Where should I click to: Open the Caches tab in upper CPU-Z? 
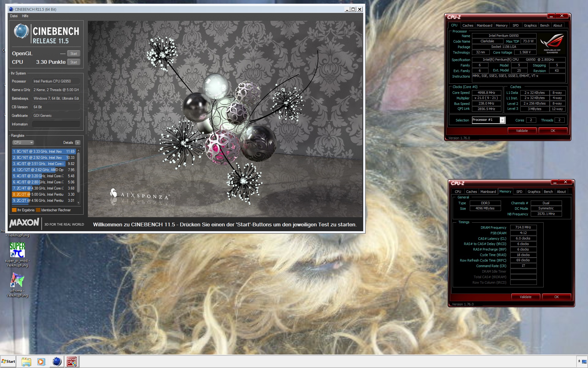pyautogui.click(x=468, y=25)
